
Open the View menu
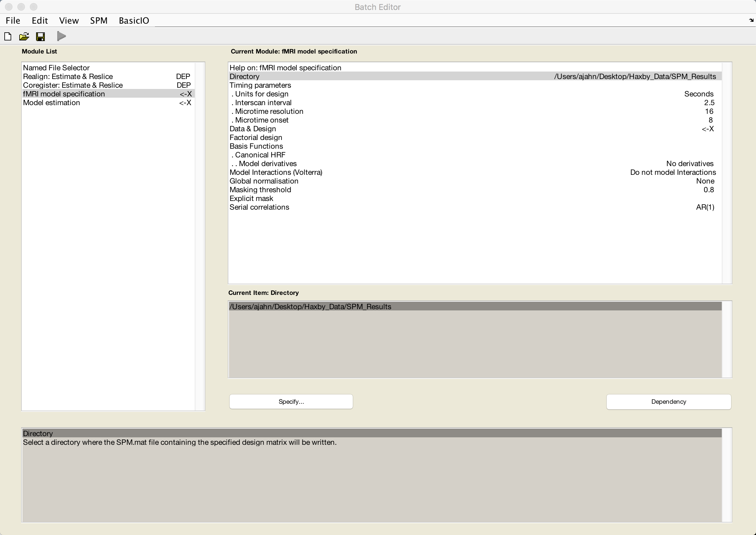(x=69, y=21)
